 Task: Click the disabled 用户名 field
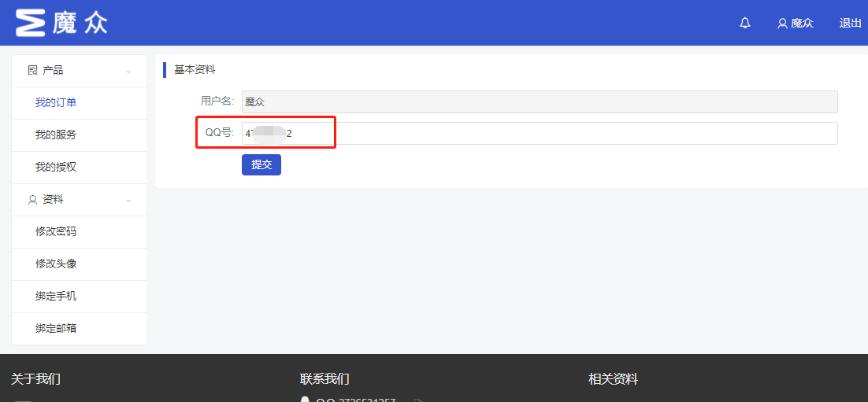click(x=539, y=101)
